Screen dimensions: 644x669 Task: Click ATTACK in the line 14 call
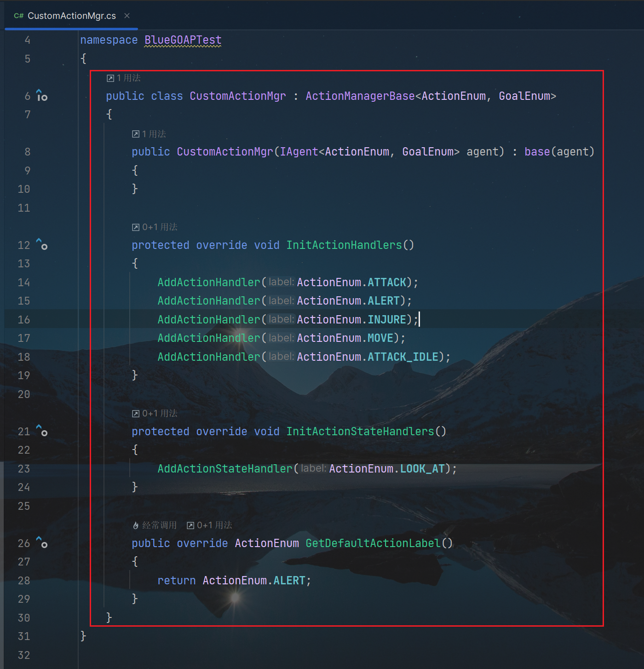tap(387, 282)
